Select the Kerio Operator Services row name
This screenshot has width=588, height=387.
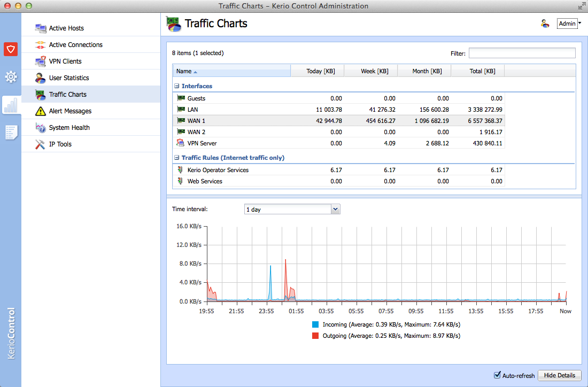point(218,170)
